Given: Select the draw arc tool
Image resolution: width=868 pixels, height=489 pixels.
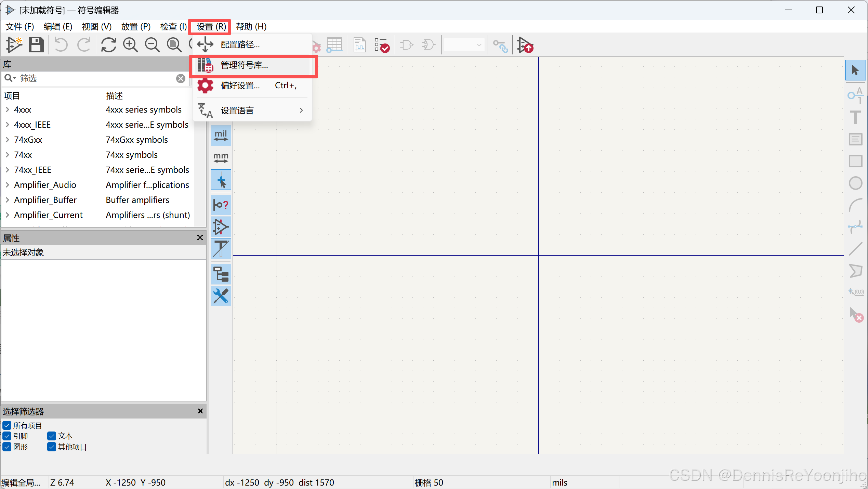Looking at the screenshot, I should [x=855, y=205].
